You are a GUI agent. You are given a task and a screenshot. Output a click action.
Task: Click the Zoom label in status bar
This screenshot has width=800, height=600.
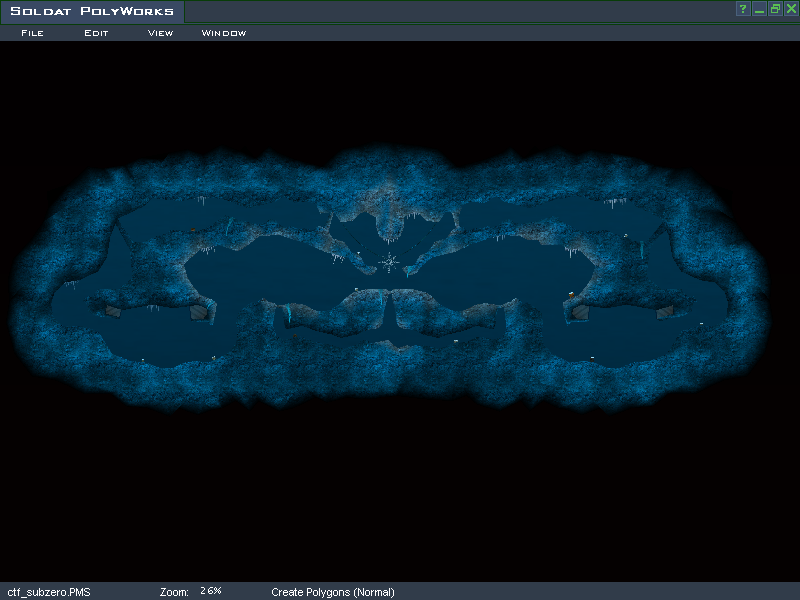click(x=174, y=592)
